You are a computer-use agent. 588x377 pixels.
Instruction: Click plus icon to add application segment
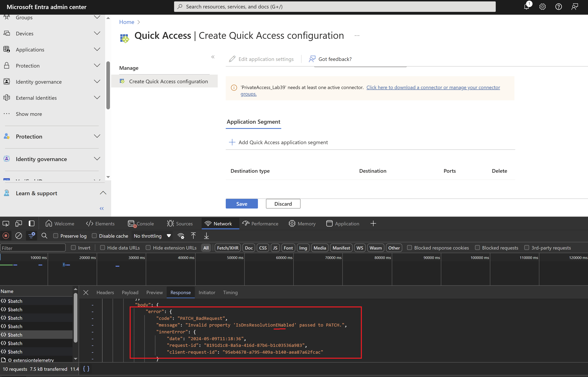click(232, 142)
